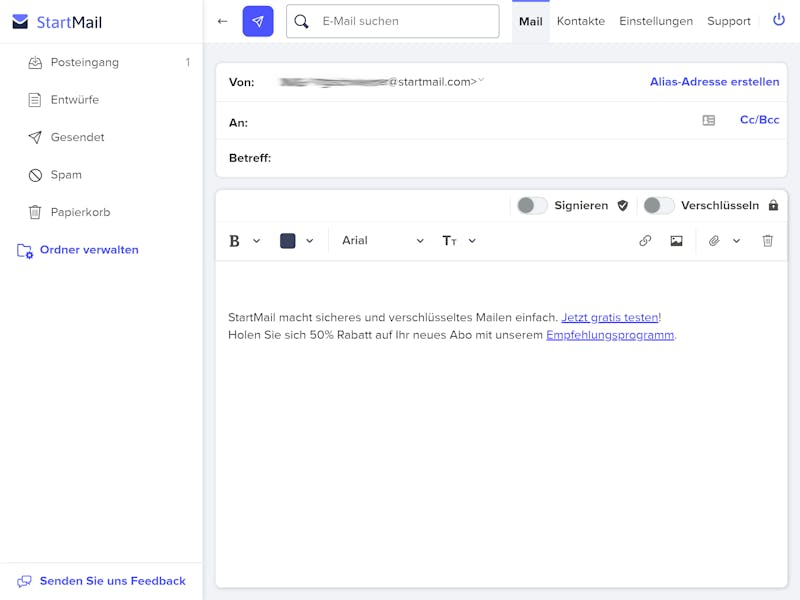Click the dark blue text color swatch
The image size is (800, 600).
(x=288, y=241)
